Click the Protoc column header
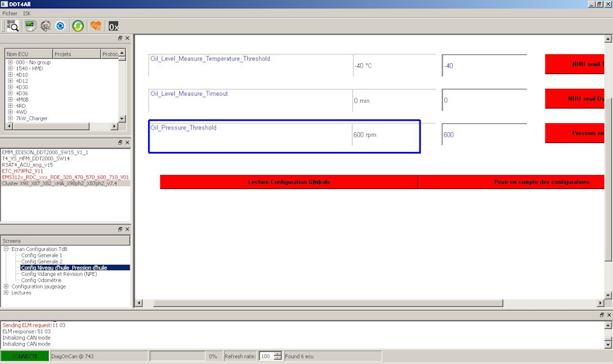The width and height of the screenshot is (613, 364). point(109,54)
